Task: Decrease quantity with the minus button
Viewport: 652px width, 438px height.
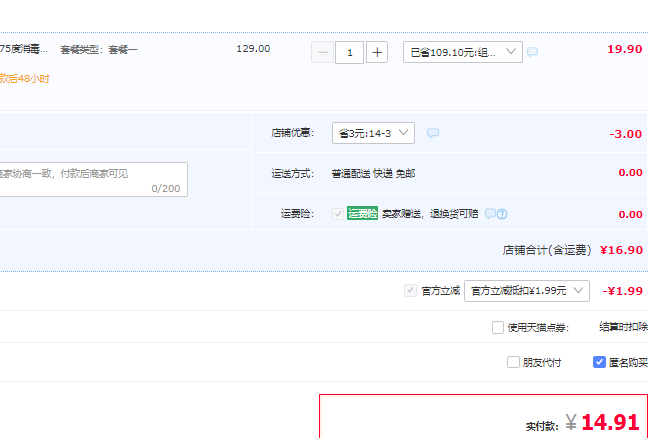Action: 322,52
